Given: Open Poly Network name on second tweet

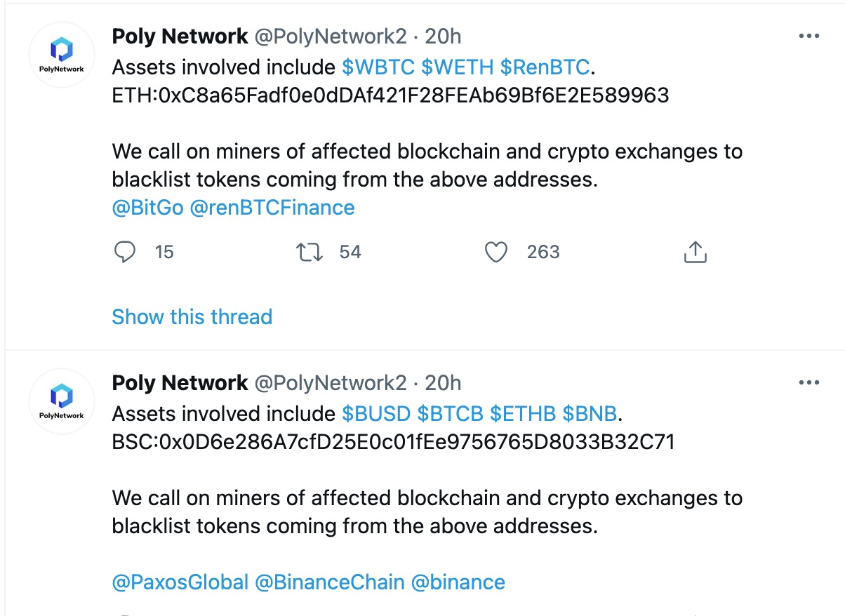Looking at the screenshot, I should click(180, 383).
